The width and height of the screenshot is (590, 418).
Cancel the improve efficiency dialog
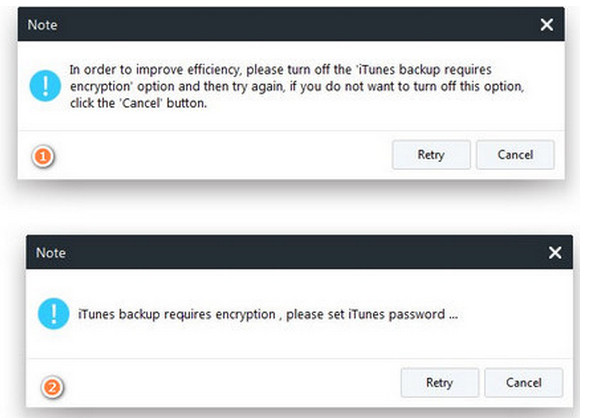515,155
